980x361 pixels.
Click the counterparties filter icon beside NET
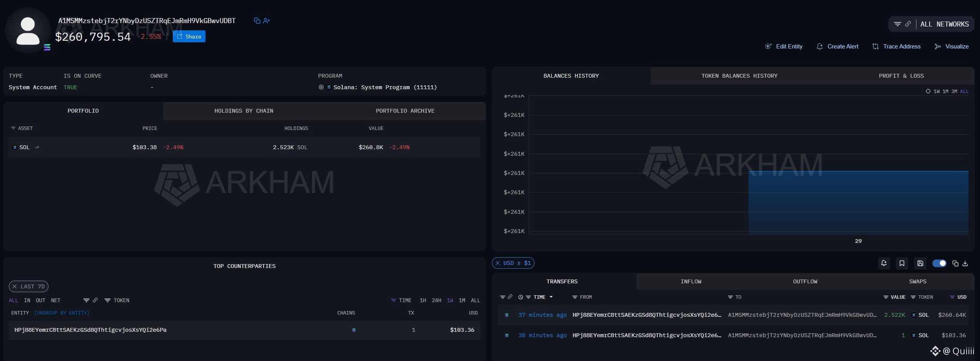click(x=86, y=300)
